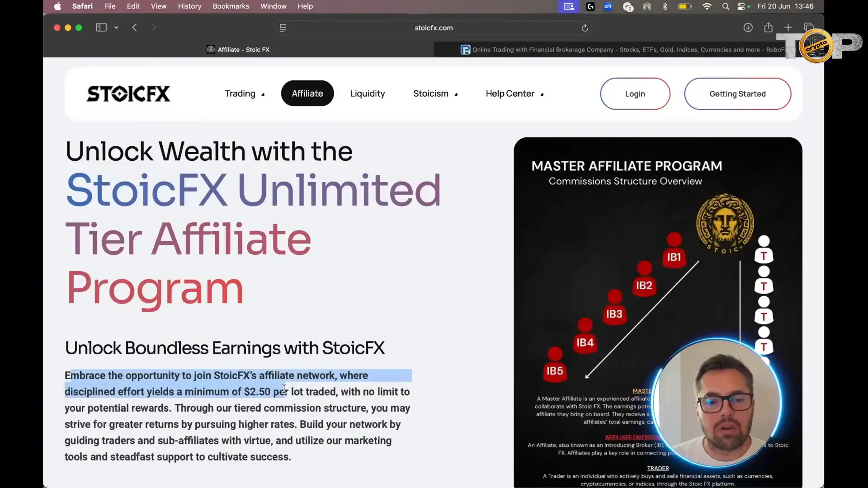868x488 pixels.
Task: Click the Master Affiliate Program infographic
Action: [x=658, y=312]
